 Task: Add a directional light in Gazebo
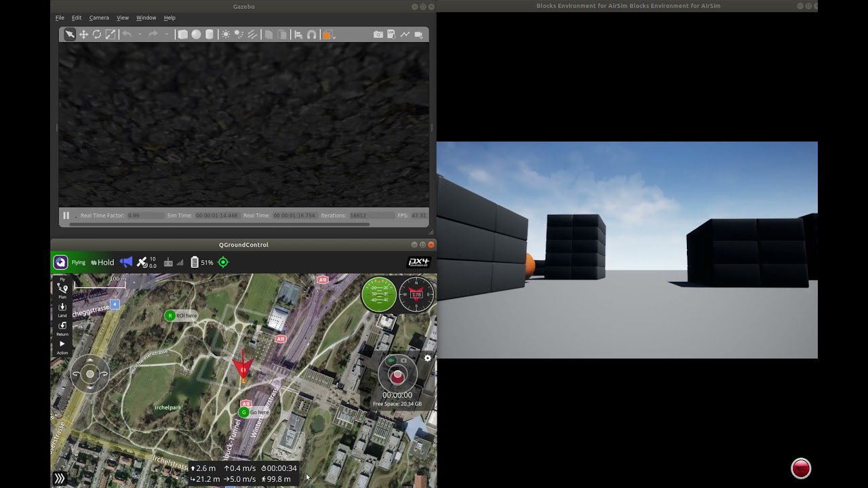click(252, 35)
